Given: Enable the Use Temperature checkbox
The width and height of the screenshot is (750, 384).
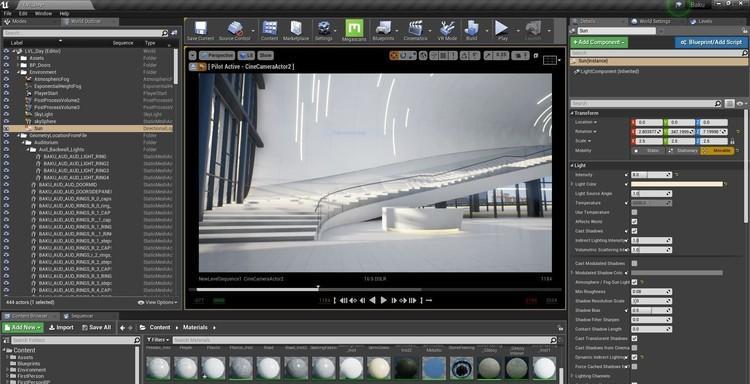Looking at the screenshot, I should [634, 212].
